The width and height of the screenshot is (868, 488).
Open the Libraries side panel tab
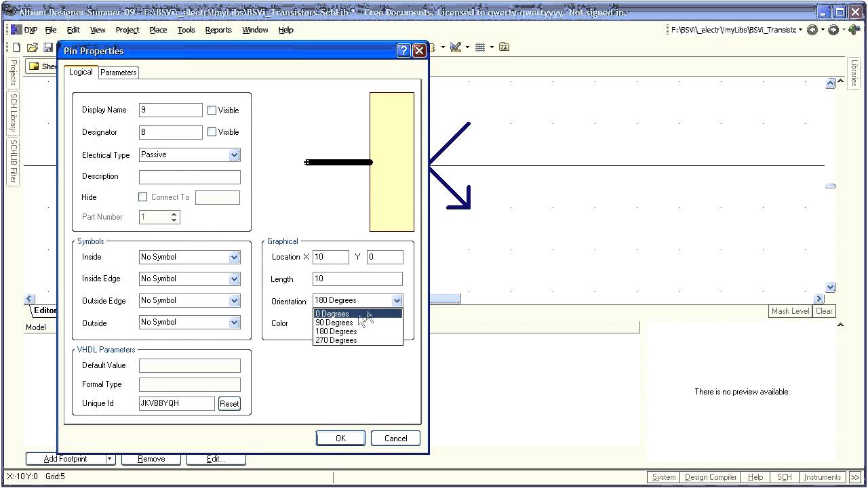(x=854, y=73)
